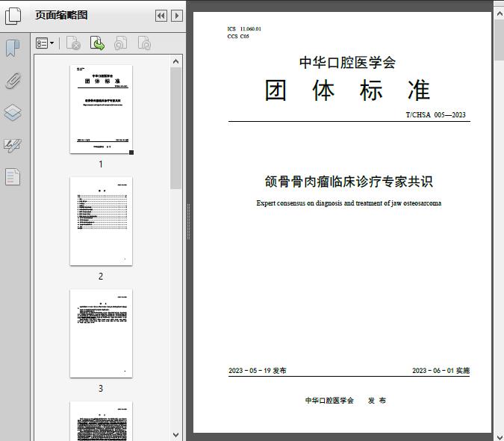Click the 'ICS 11.060.01' text
The image size is (504, 441).
point(244,28)
